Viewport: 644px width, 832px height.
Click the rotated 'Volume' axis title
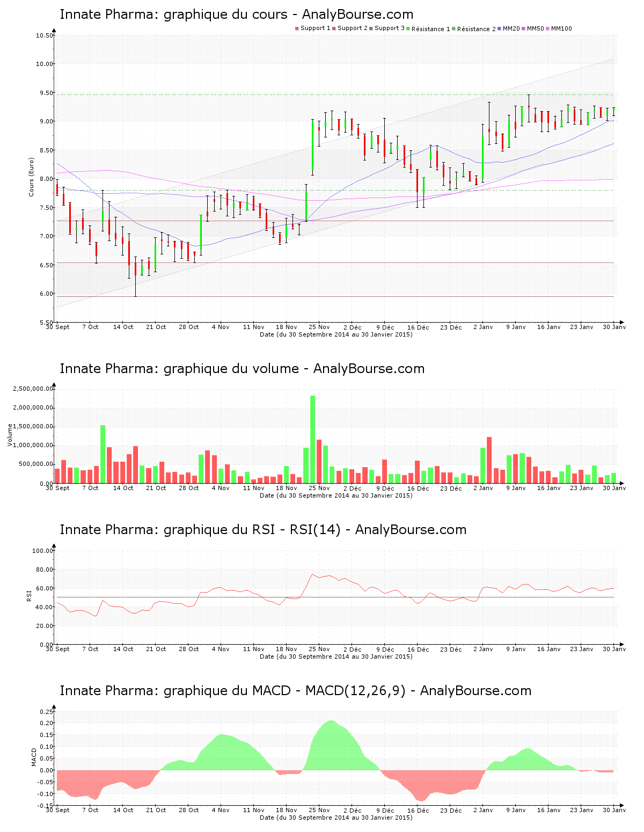click(x=10, y=435)
